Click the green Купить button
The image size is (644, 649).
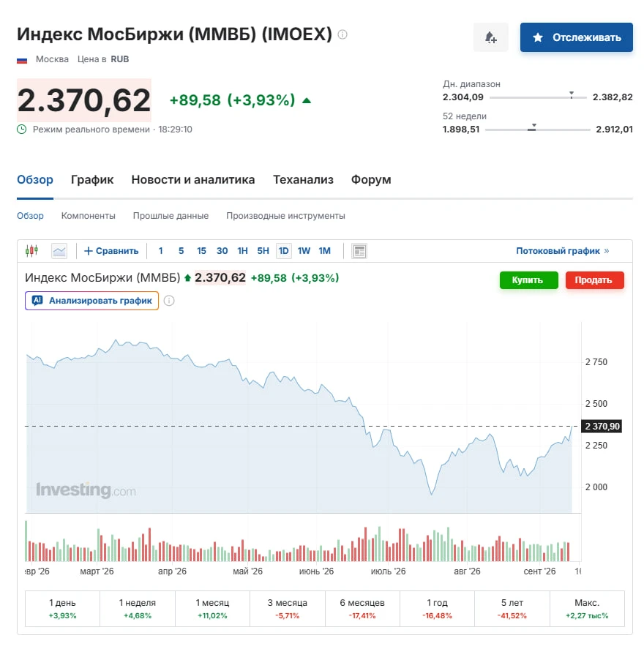pos(528,280)
